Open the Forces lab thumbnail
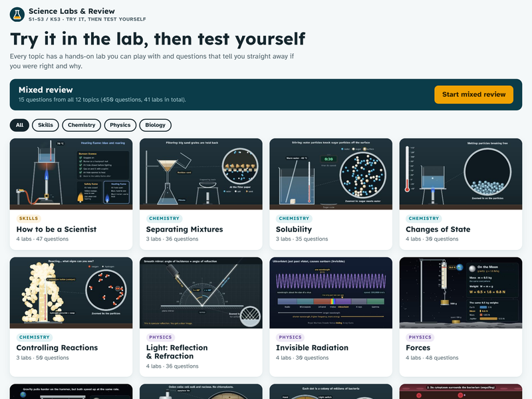This screenshot has width=532, height=399. point(461,293)
